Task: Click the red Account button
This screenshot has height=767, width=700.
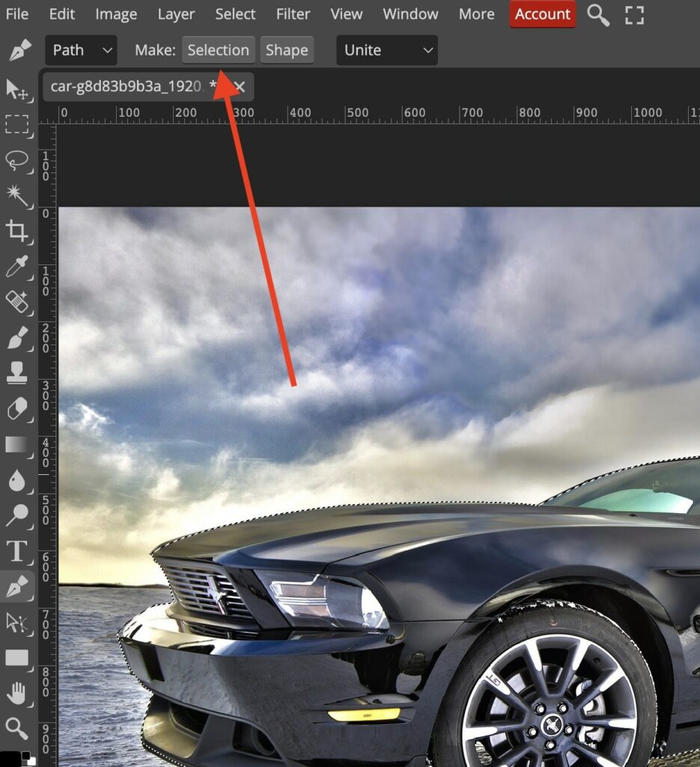Action: (543, 14)
